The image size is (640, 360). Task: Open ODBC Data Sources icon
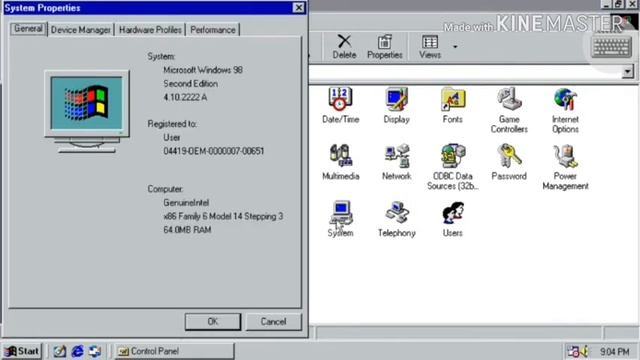click(x=453, y=167)
